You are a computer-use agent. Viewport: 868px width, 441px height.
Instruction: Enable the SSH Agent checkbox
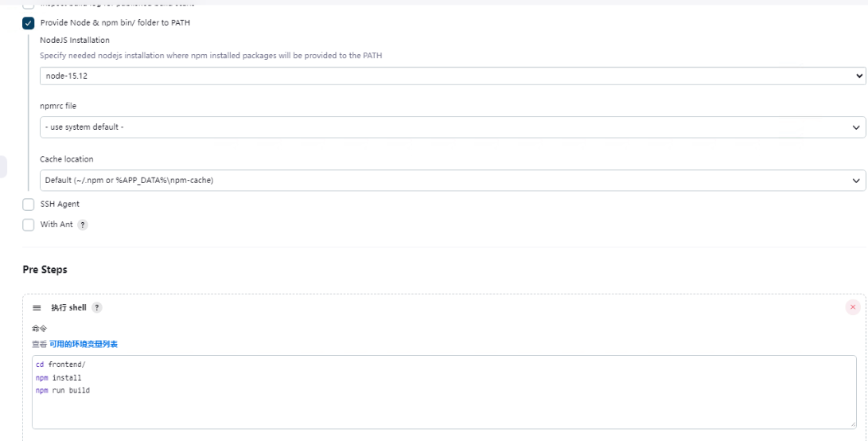click(29, 205)
